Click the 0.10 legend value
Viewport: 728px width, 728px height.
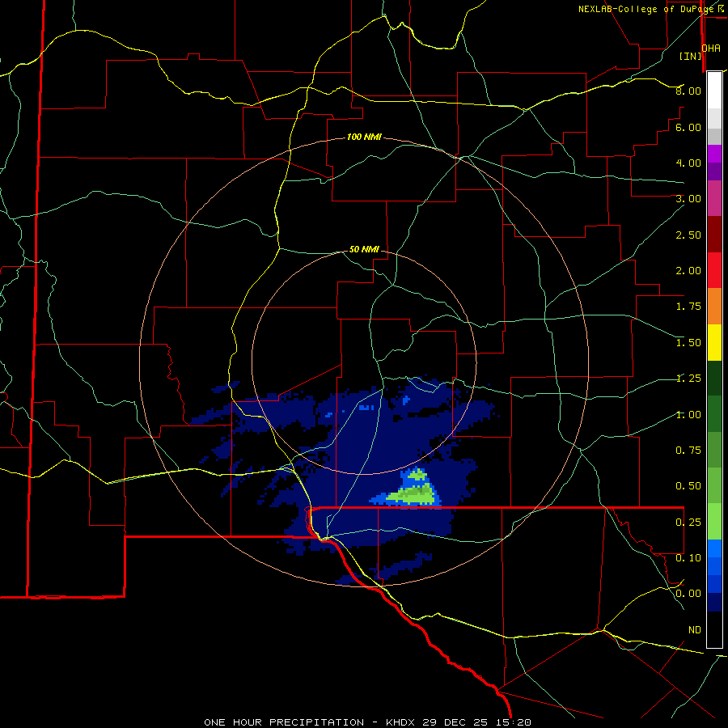coord(688,558)
